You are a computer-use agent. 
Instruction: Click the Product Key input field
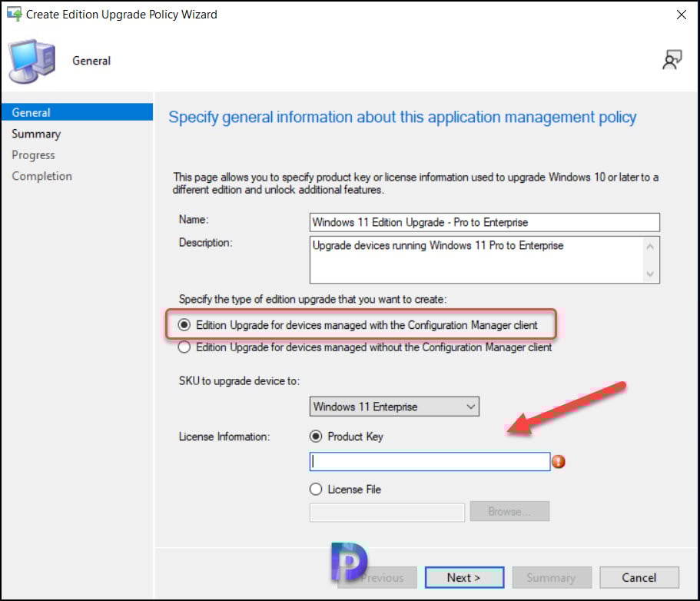point(430,461)
